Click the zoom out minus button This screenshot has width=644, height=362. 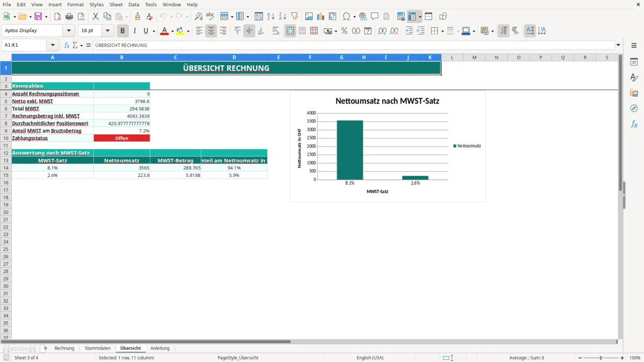click(580, 358)
